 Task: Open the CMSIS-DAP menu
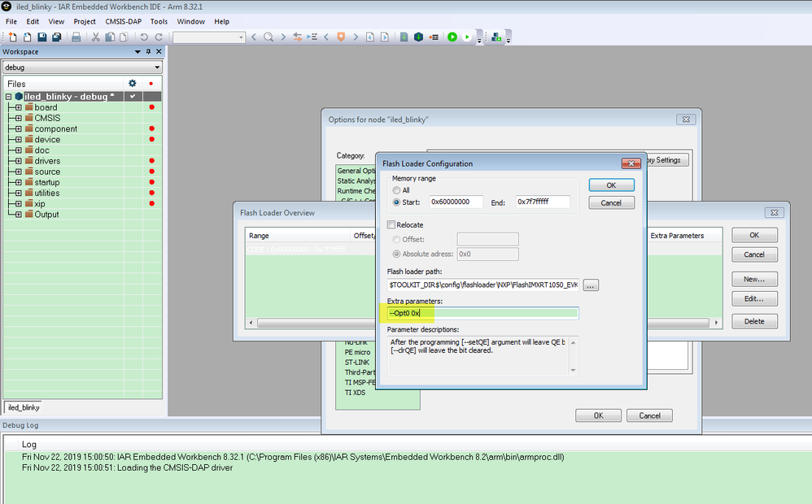point(123,22)
